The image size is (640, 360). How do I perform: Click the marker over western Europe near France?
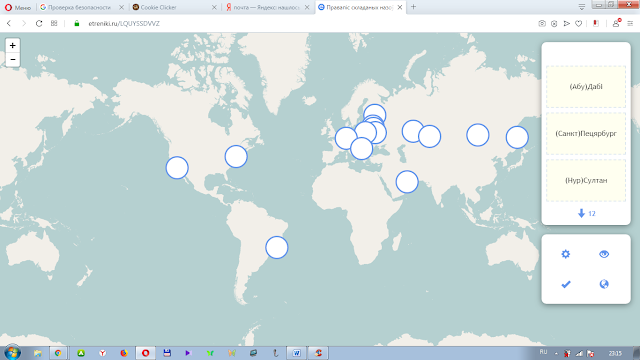pos(345,138)
